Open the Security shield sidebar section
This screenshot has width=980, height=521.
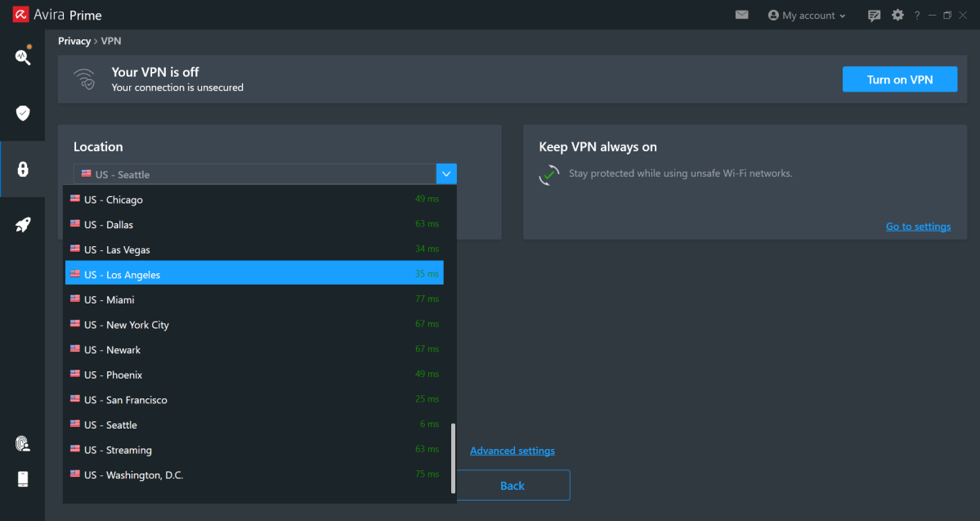tap(23, 113)
